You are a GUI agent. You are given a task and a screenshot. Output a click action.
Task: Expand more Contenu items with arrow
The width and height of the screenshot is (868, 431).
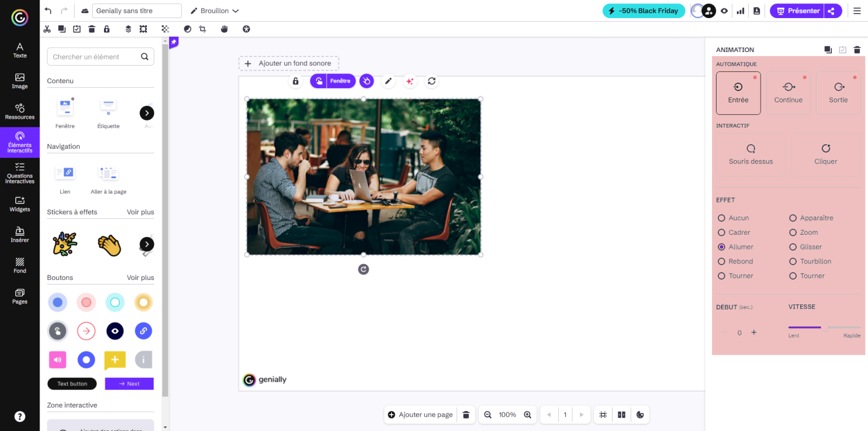click(147, 113)
